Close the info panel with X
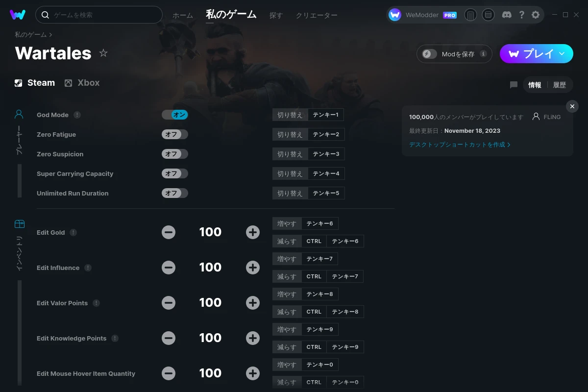The image size is (588, 392). (572, 106)
